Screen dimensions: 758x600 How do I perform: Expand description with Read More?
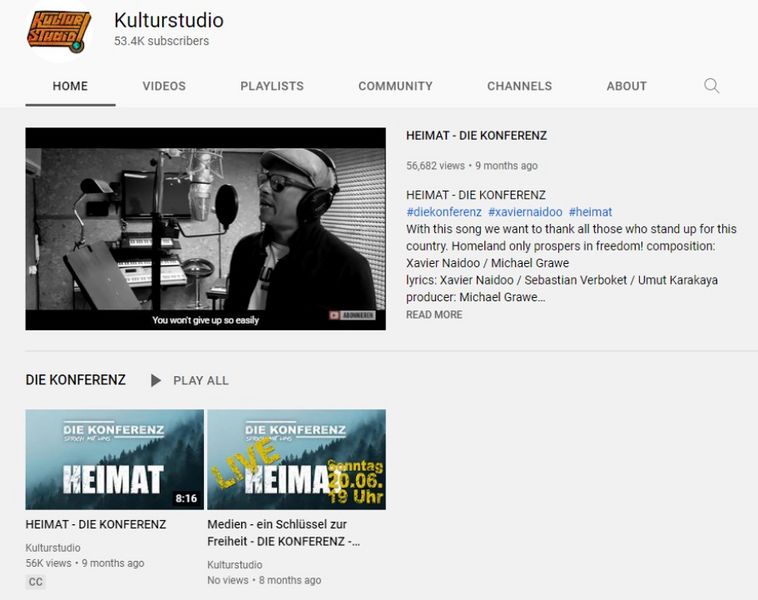(434, 315)
